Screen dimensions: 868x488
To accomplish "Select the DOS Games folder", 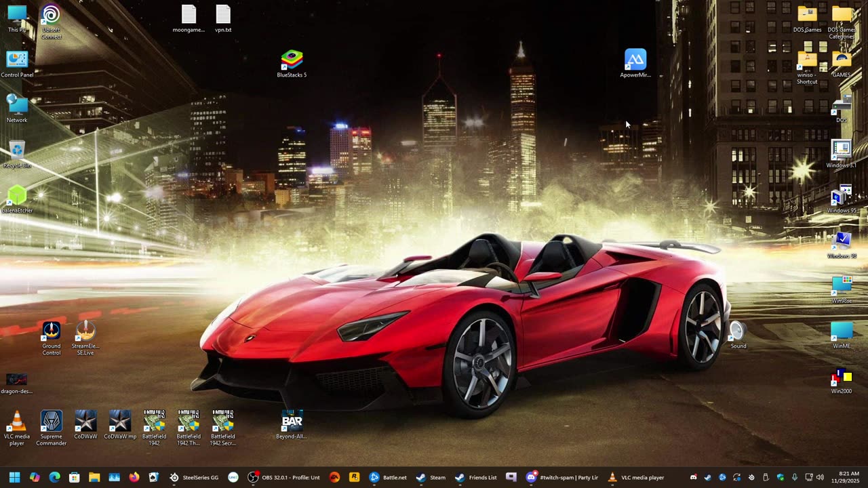I will (x=807, y=19).
